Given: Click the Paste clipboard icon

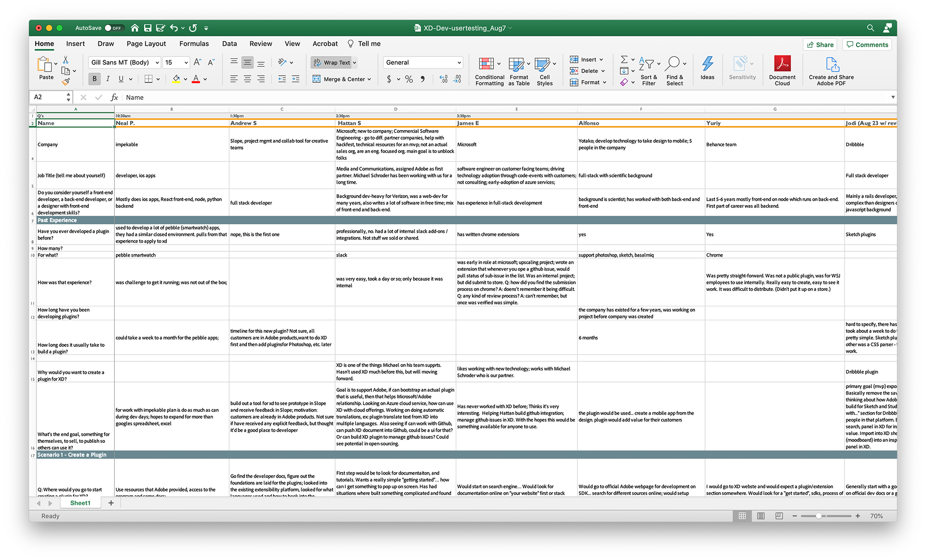Looking at the screenshot, I should point(45,64).
